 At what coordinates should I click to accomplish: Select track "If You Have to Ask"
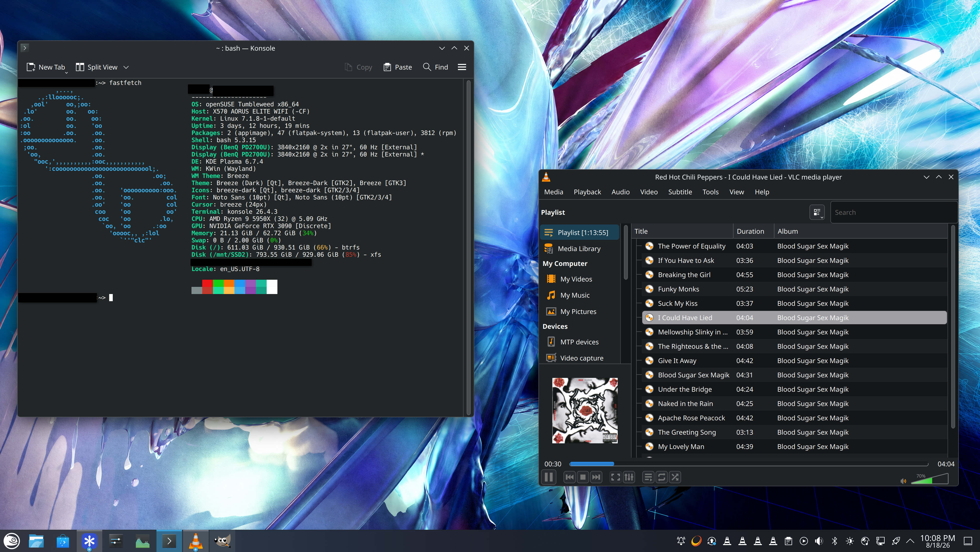pyautogui.click(x=794, y=261)
